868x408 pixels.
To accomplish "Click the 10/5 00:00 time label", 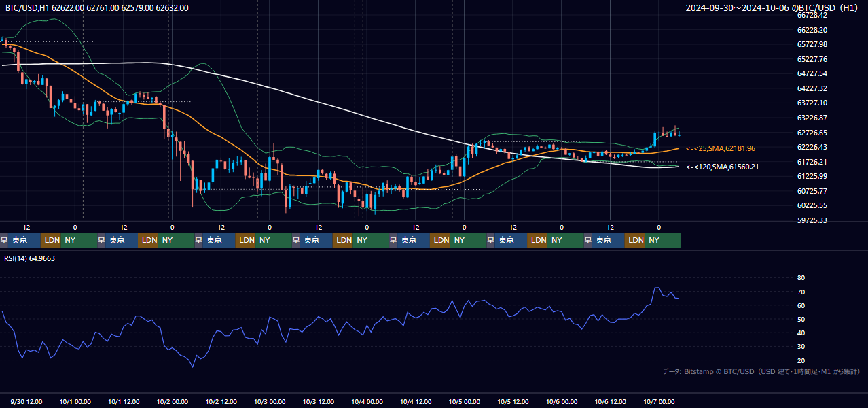I will [465, 401].
